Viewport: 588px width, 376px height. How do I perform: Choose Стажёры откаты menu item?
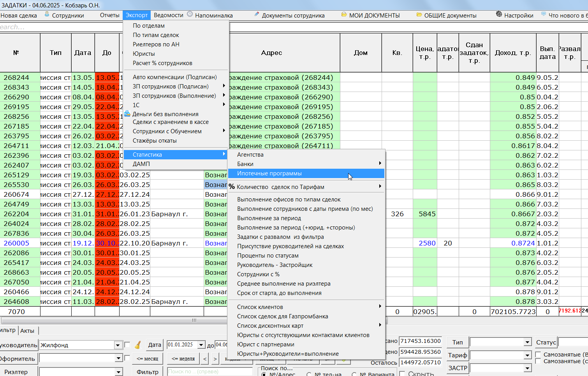(x=176, y=141)
